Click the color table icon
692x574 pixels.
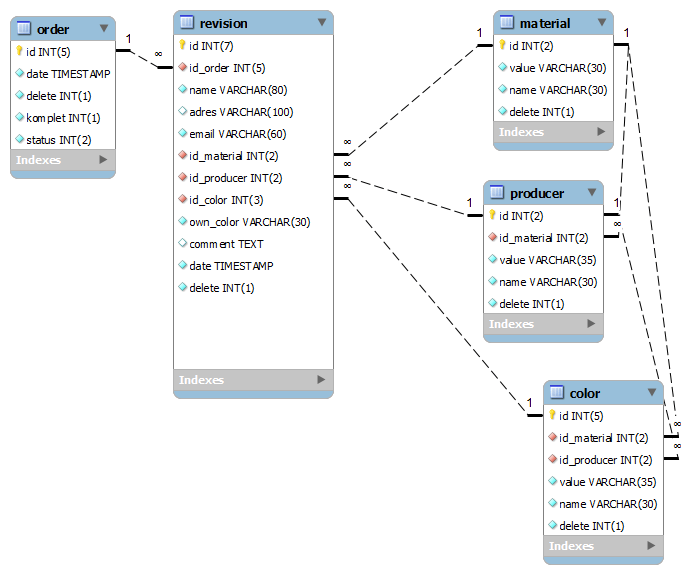(556, 393)
